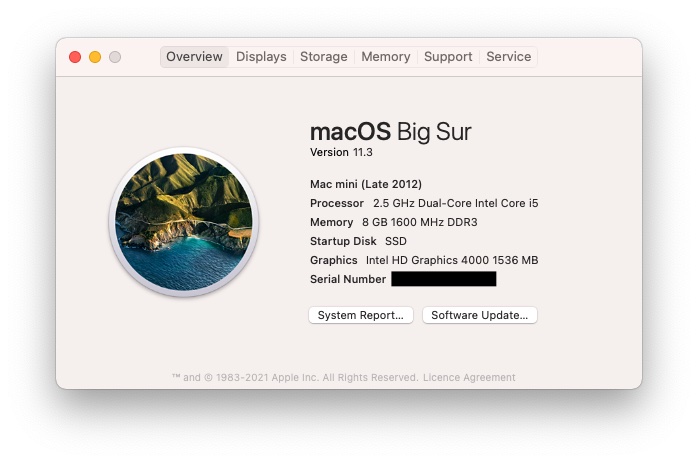The width and height of the screenshot is (698, 463).
Task: Minimize window with the yellow button
Action: click(x=95, y=57)
